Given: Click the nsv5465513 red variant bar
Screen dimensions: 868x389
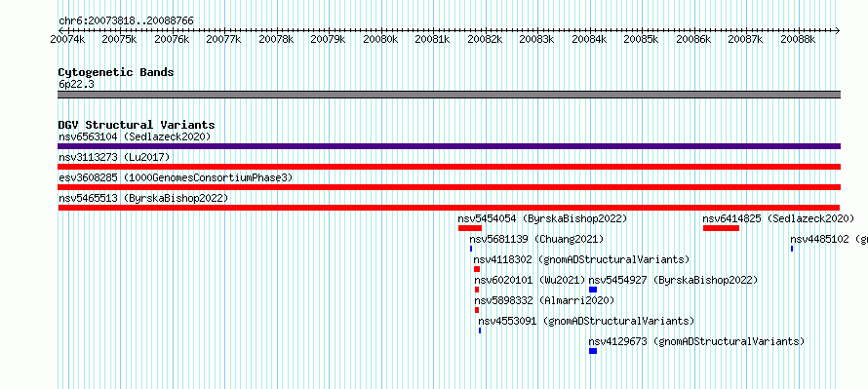Looking at the screenshot, I should [449, 208].
